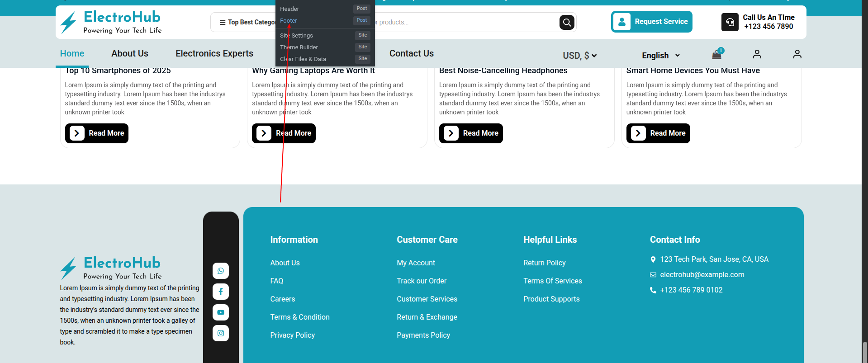Click the WhatsApp social icon
The height and width of the screenshot is (363, 868).
tap(221, 271)
